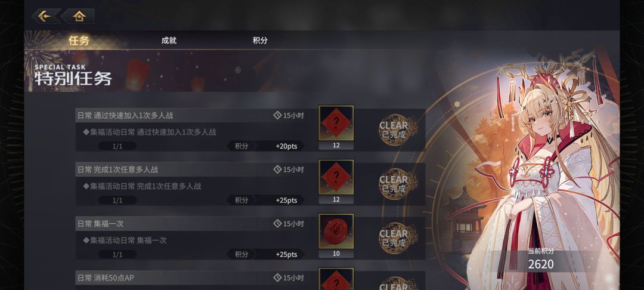
Task: Switch to the 成就 tab
Action: click(169, 40)
